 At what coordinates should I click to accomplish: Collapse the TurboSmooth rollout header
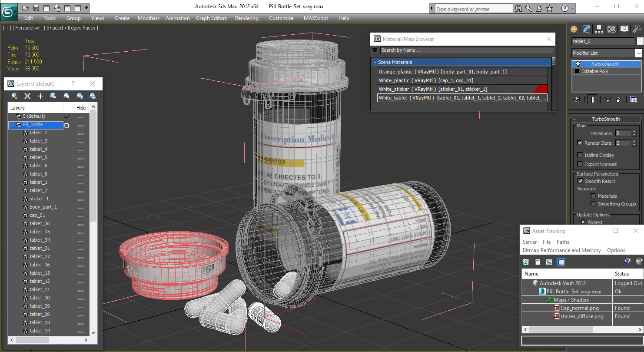point(606,119)
